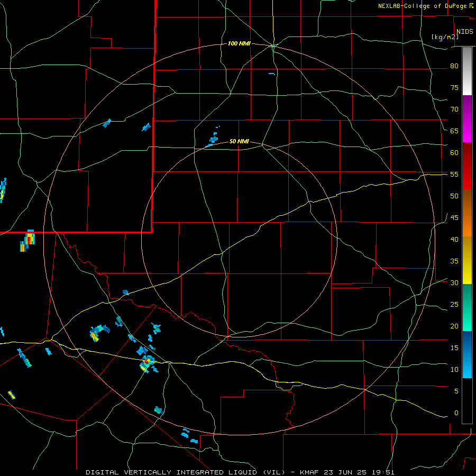Click the 30 value on color scale
The image size is (476, 476).
(454, 283)
